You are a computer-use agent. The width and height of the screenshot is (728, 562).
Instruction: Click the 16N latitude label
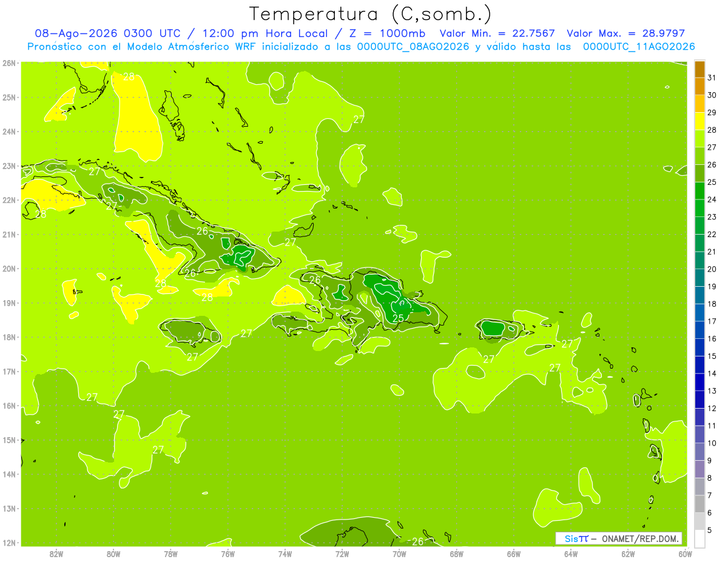point(9,406)
